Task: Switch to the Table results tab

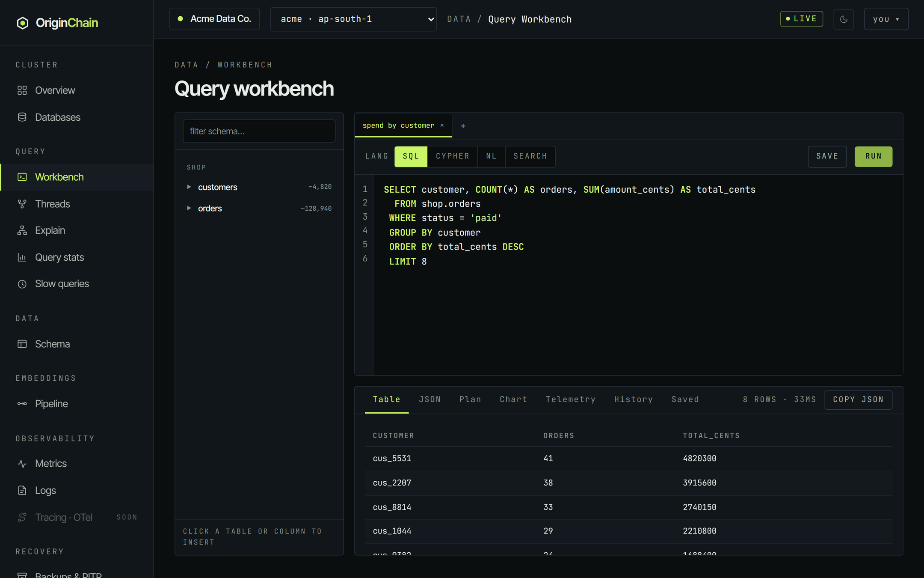Action: tap(386, 399)
